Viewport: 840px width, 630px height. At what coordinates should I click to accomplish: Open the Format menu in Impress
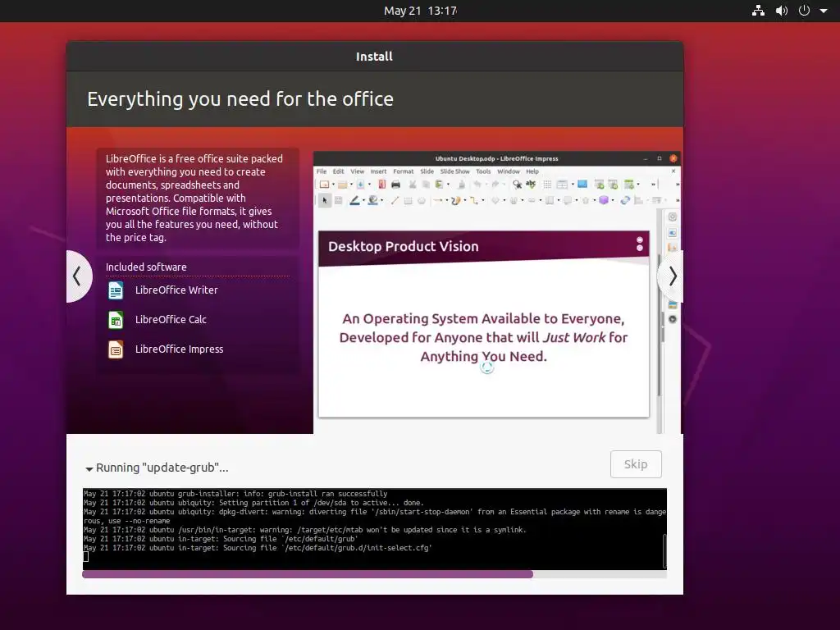pyautogui.click(x=404, y=171)
